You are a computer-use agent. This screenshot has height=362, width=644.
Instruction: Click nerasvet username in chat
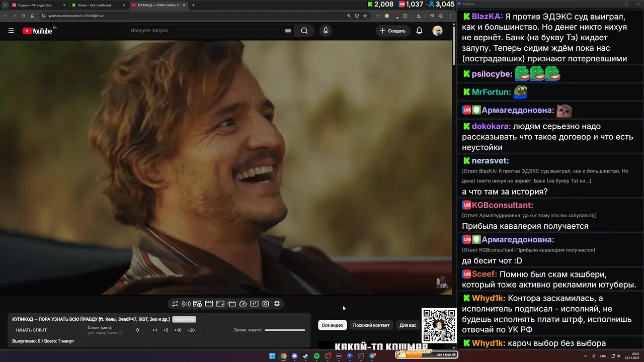[x=490, y=161]
